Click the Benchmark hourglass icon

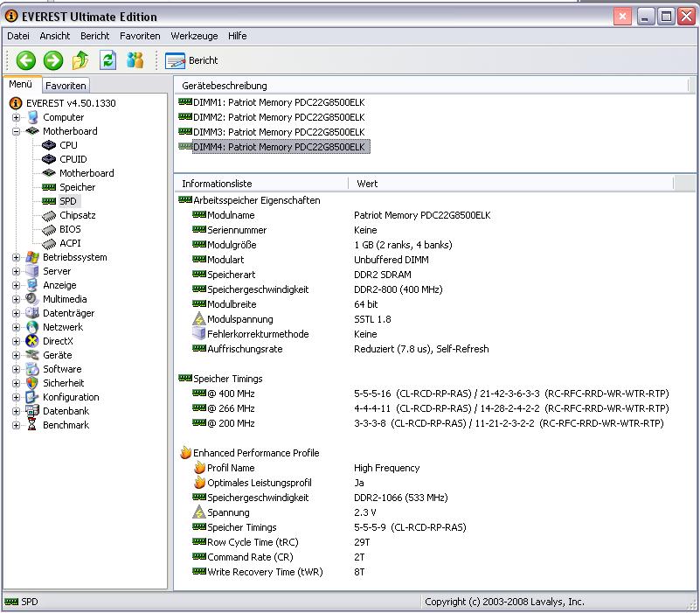point(32,425)
